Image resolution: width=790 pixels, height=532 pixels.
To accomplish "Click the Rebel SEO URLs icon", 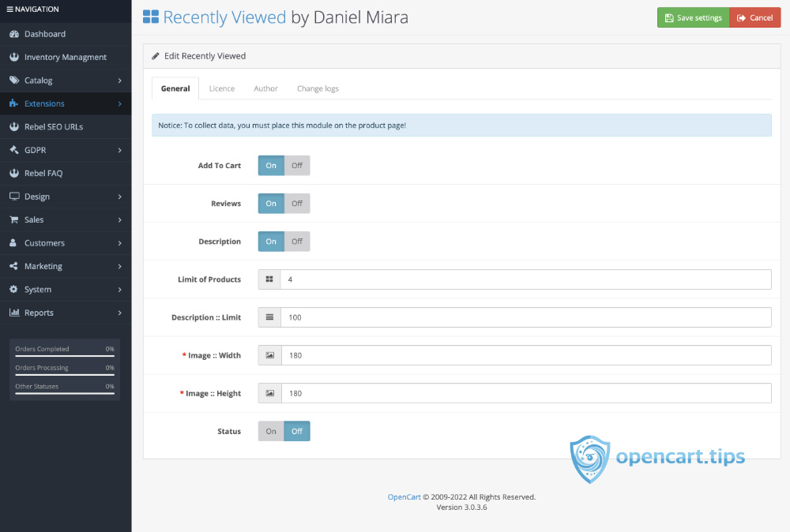I will (14, 126).
